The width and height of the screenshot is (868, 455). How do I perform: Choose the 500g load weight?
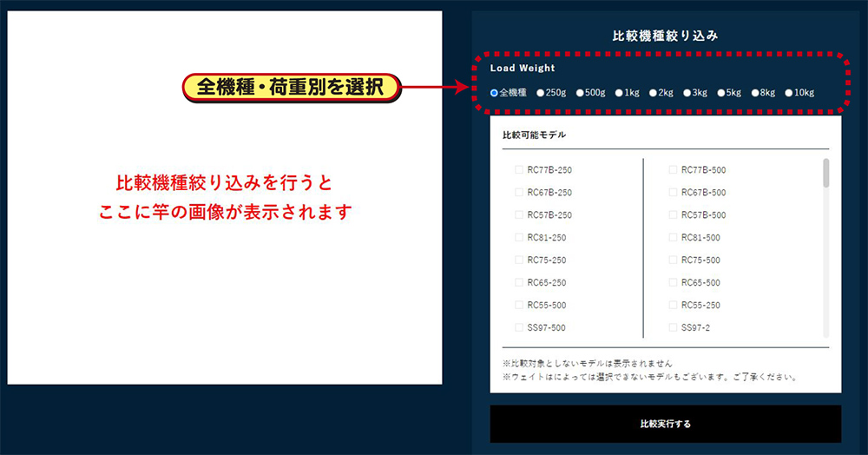(580, 93)
